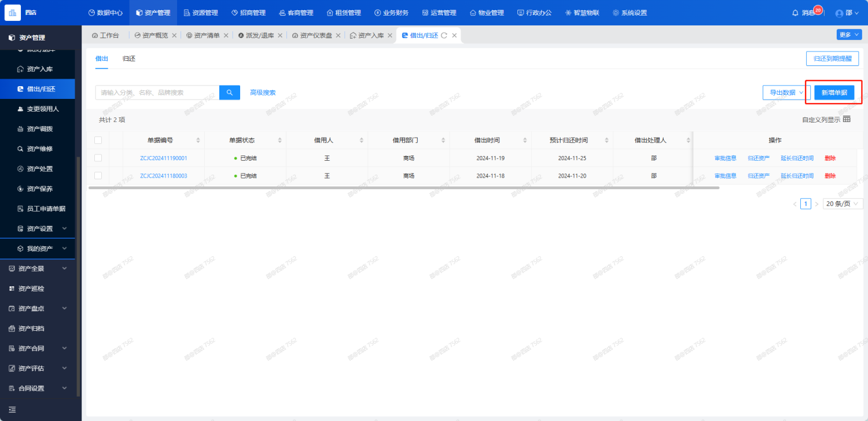Sort by 单据状态 column arrows
868x421 pixels.
click(280, 140)
